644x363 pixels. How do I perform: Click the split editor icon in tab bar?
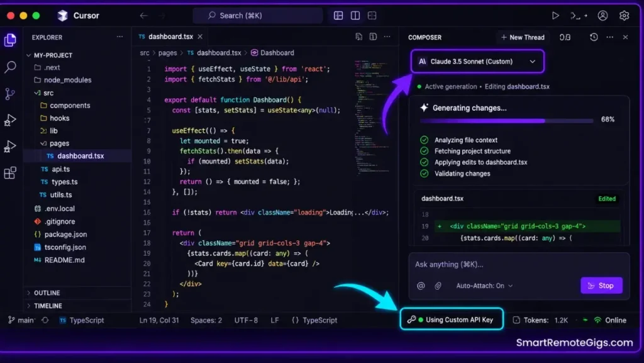pyautogui.click(x=373, y=37)
